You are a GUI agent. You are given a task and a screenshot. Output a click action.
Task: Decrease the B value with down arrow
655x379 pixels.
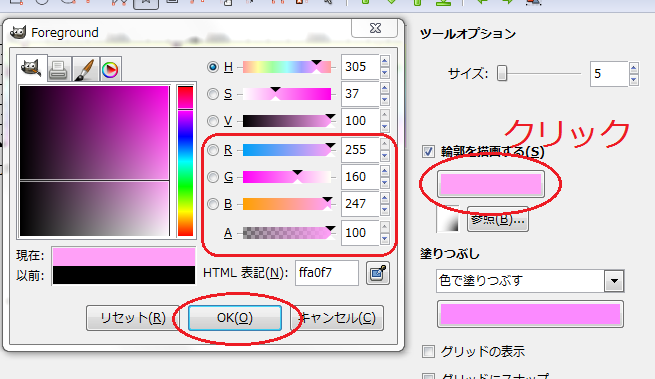pos(385,210)
